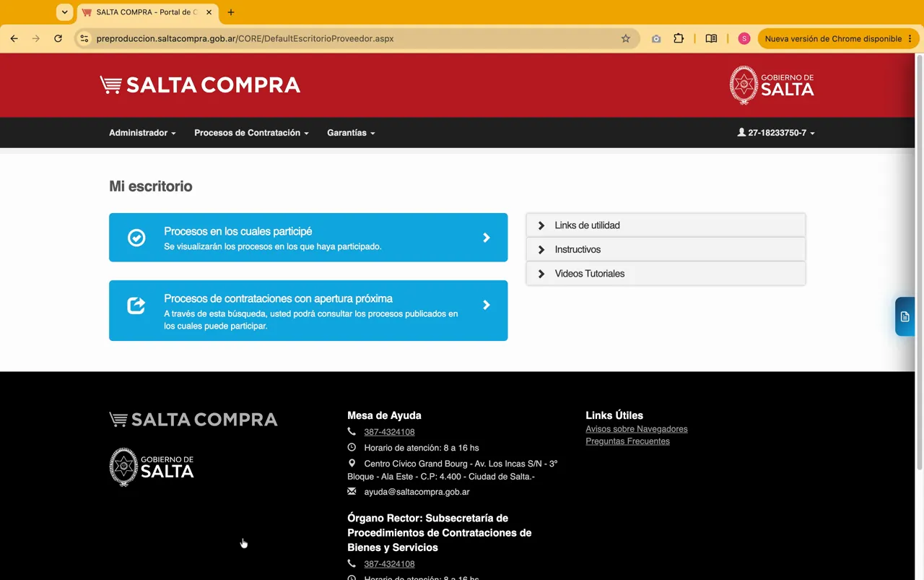Click the Gobierno de Salta header emblem
The width and height of the screenshot is (924, 580).
click(772, 85)
